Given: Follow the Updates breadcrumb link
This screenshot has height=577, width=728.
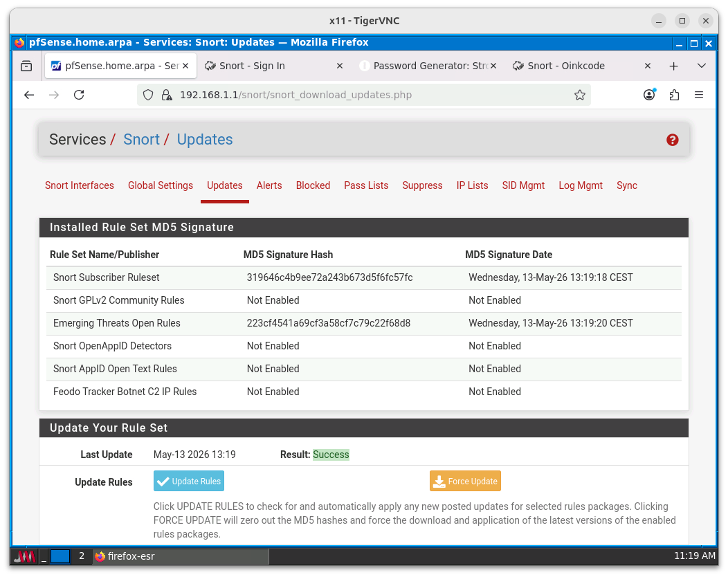Looking at the screenshot, I should (205, 139).
